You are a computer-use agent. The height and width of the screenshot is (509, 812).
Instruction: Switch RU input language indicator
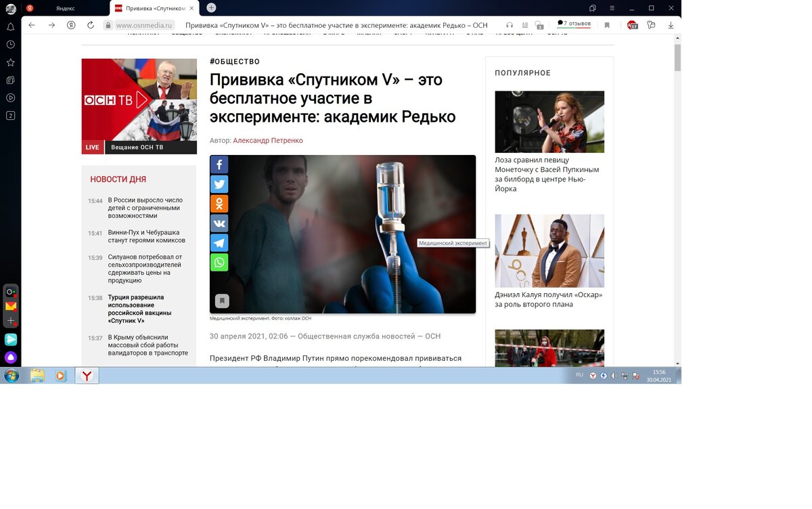[x=579, y=375]
